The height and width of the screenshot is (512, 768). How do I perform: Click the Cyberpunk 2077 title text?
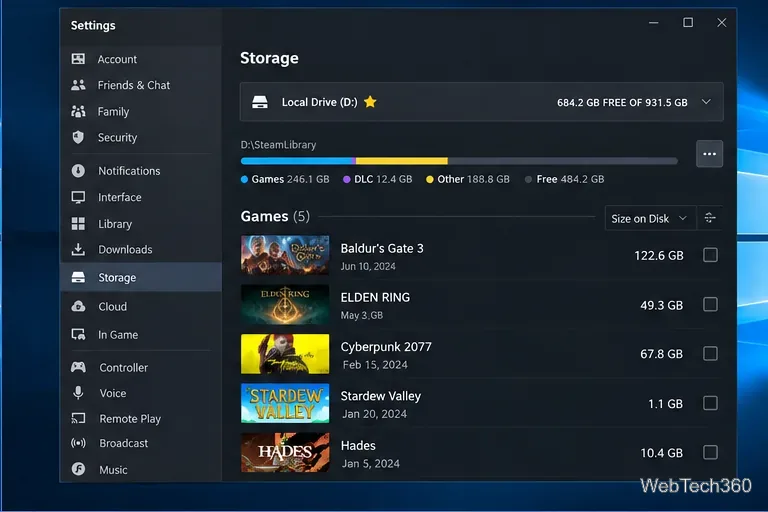tap(386, 347)
